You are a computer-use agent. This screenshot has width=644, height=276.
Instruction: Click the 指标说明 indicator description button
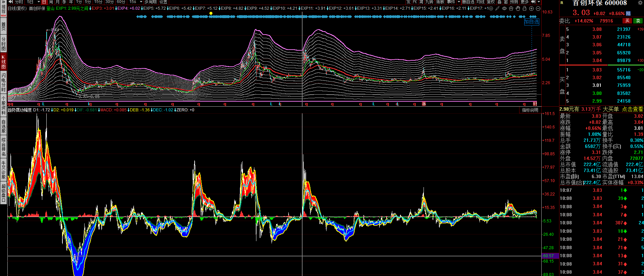click(x=530, y=110)
